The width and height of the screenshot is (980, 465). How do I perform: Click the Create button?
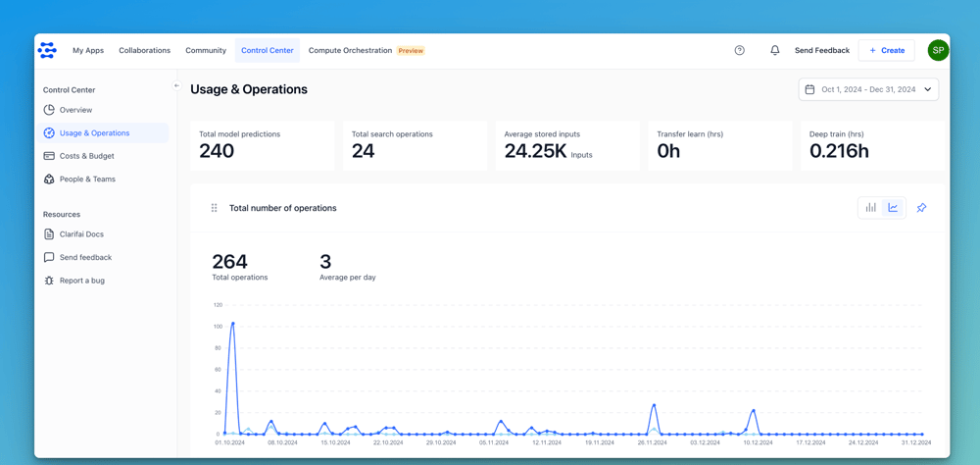(886, 50)
